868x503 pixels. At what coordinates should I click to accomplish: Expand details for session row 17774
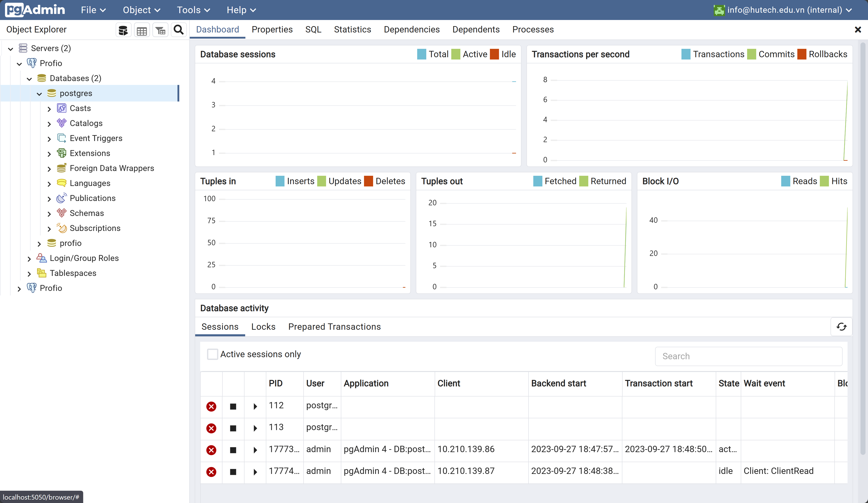click(x=255, y=472)
